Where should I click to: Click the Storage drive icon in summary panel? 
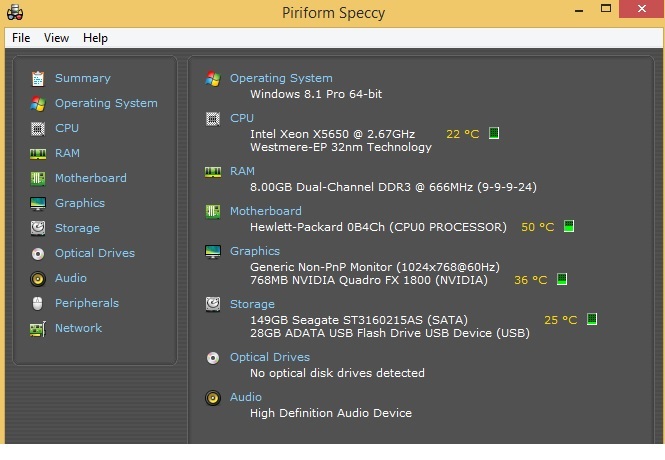tap(213, 304)
